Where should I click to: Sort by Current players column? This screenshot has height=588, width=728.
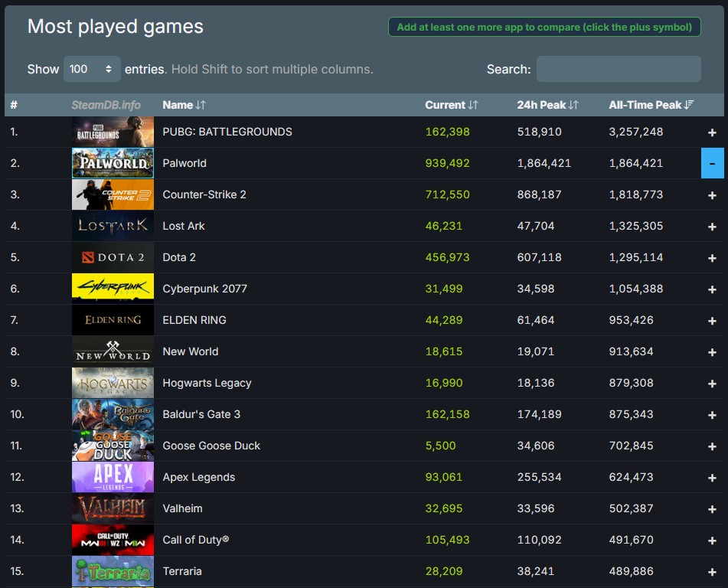point(451,105)
